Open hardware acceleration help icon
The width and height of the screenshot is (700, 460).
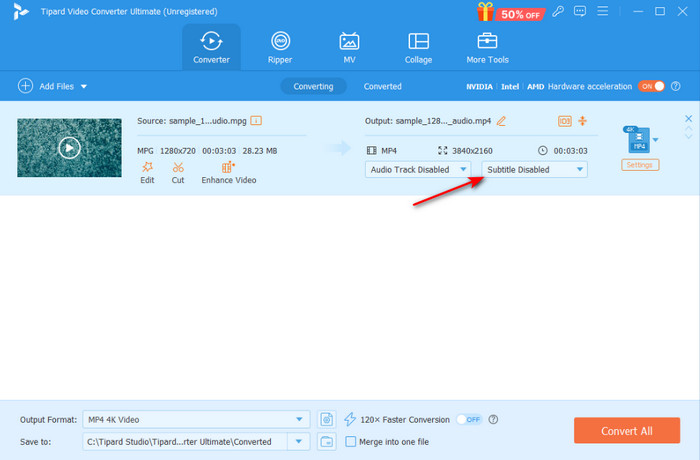(676, 86)
